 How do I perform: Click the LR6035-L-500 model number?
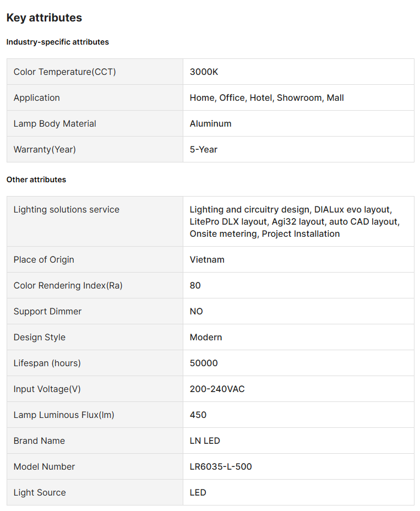221,466
